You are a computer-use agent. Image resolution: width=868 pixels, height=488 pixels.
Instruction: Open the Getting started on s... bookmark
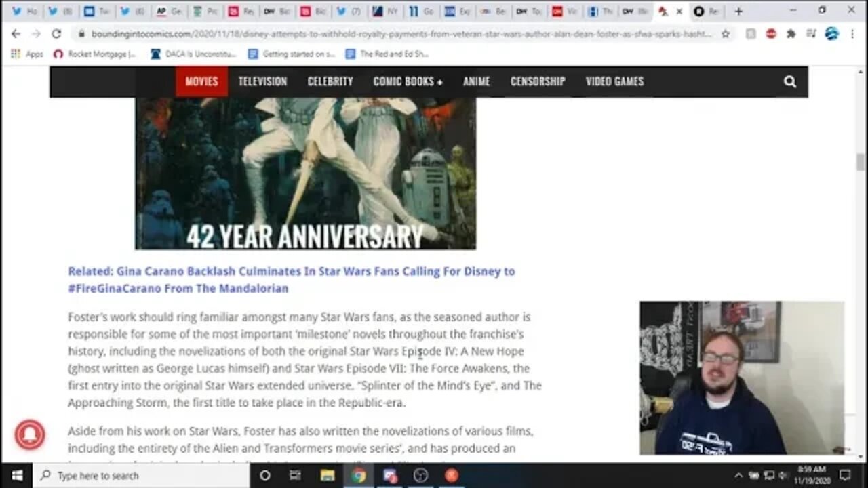292,54
